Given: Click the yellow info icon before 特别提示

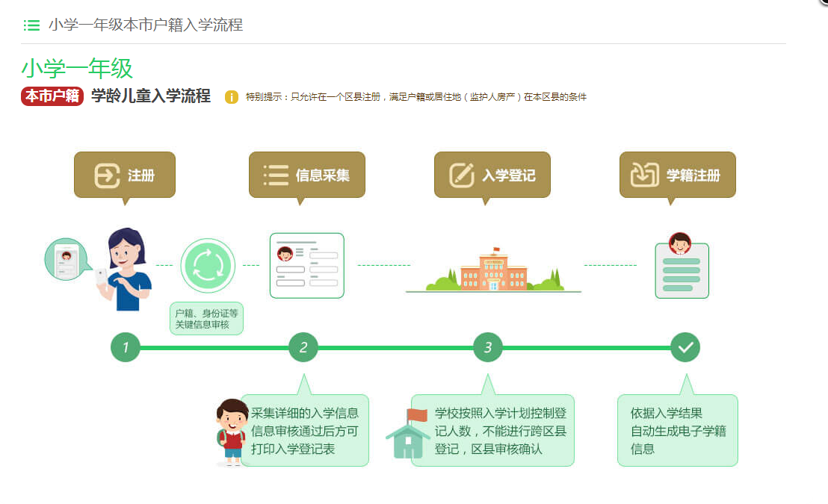Looking at the screenshot, I should click(x=232, y=97).
